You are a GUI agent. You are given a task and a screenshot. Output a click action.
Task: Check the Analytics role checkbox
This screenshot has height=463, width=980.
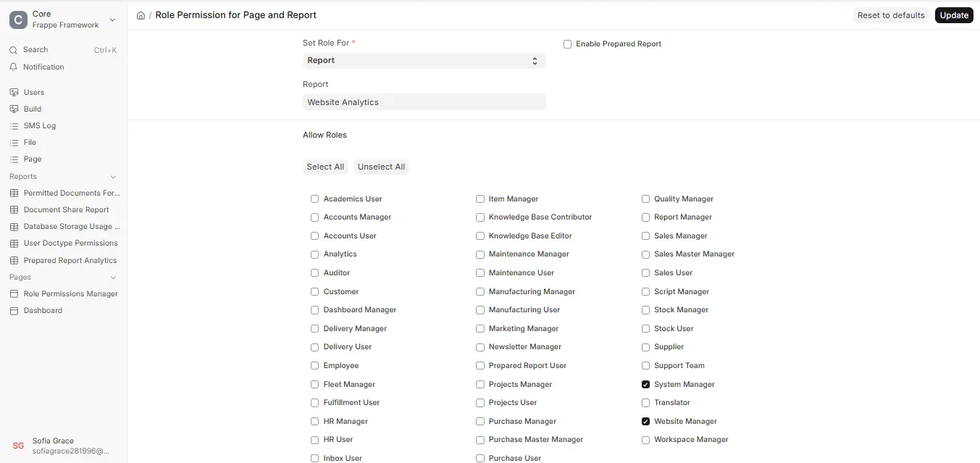(x=314, y=254)
